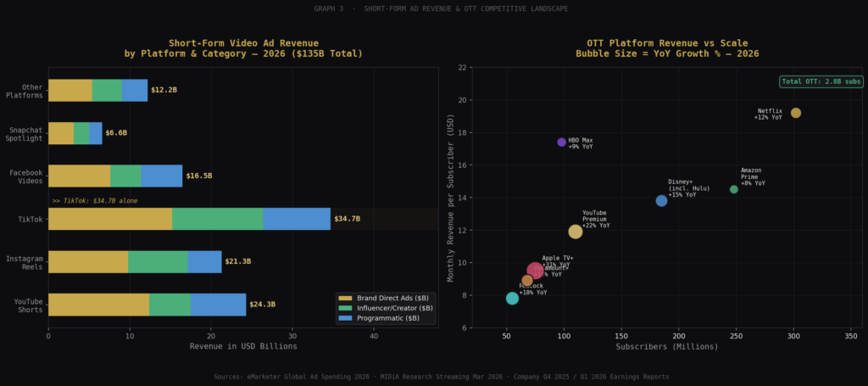
Task: Click the Disney+ (incl. Hulu) label
Action: 688,187
